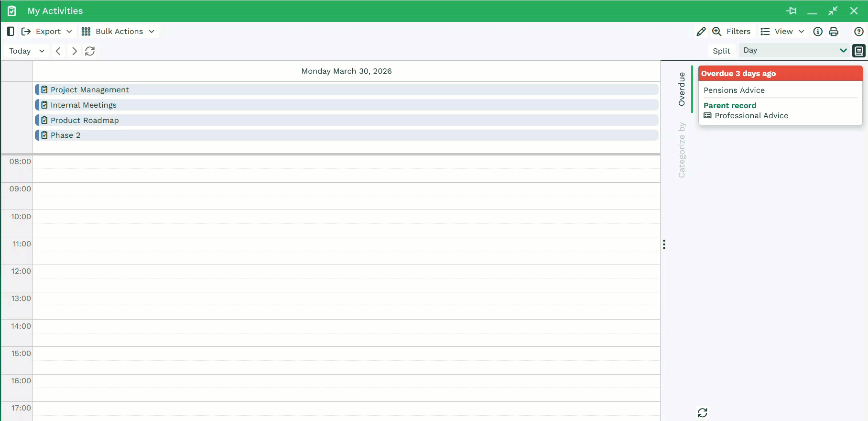The image size is (868, 421).
Task: Switch to the Categorize by tab
Action: [682, 150]
